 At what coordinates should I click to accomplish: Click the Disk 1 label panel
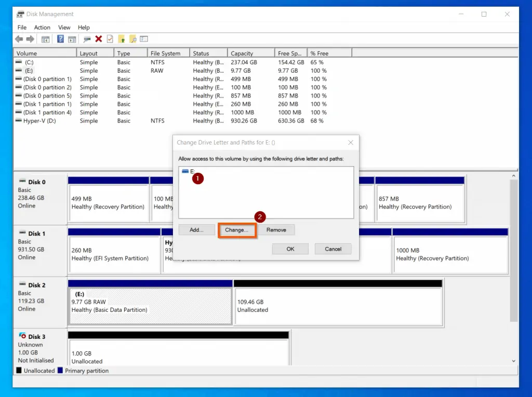[40, 251]
